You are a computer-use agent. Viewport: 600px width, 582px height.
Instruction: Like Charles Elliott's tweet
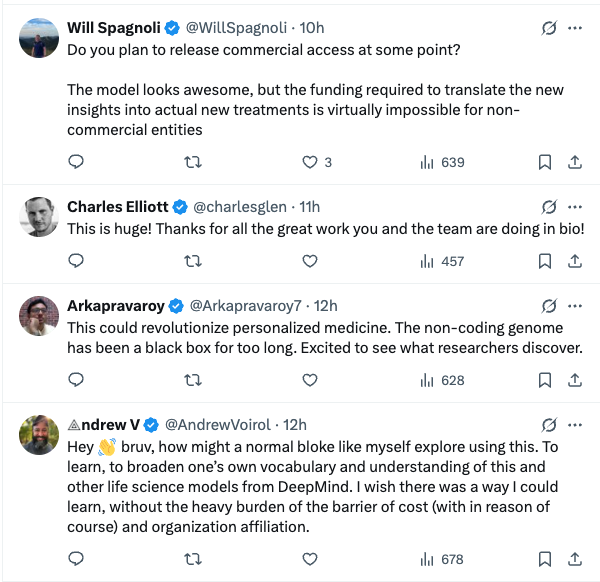coord(310,261)
